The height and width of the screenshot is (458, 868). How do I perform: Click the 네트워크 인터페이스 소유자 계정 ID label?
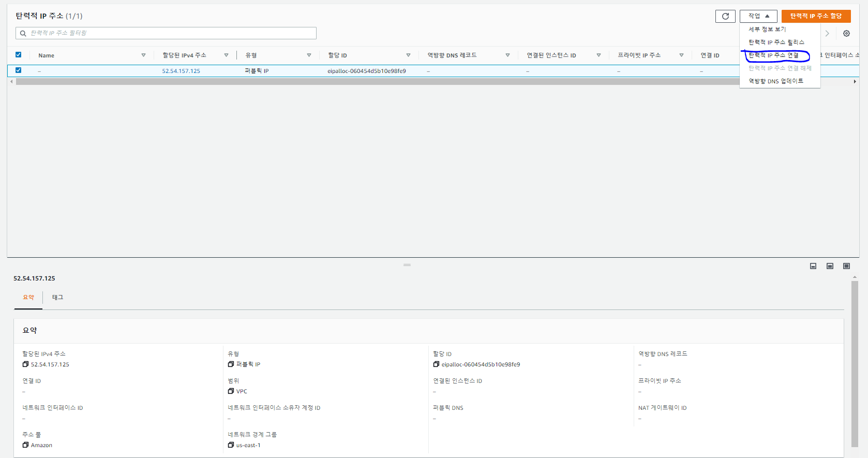click(x=274, y=408)
